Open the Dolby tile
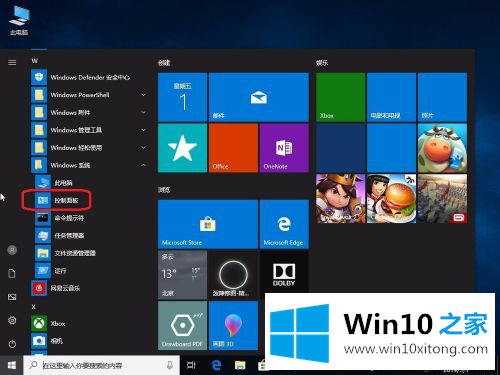Viewport: 500px width, 375px height. [284, 272]
